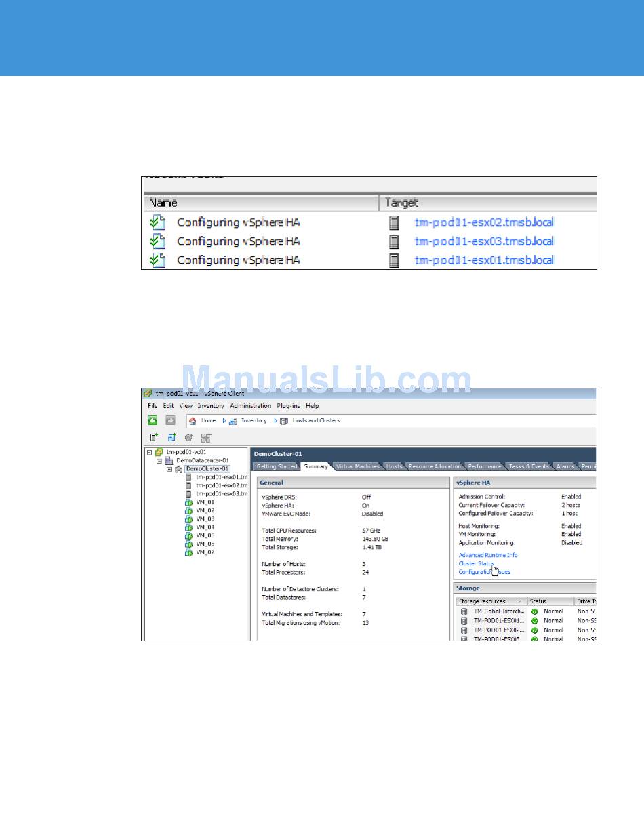Viewport: 644px width, 833px height.
Task: Switch to Virtual Machines tab
Action: coord(357,466)
